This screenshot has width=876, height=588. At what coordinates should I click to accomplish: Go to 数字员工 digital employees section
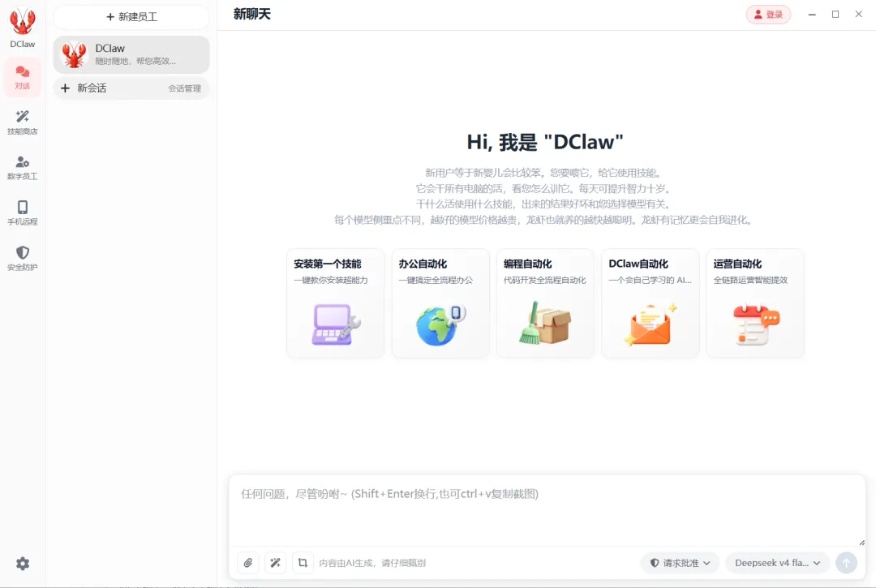[x=23, y=168]
